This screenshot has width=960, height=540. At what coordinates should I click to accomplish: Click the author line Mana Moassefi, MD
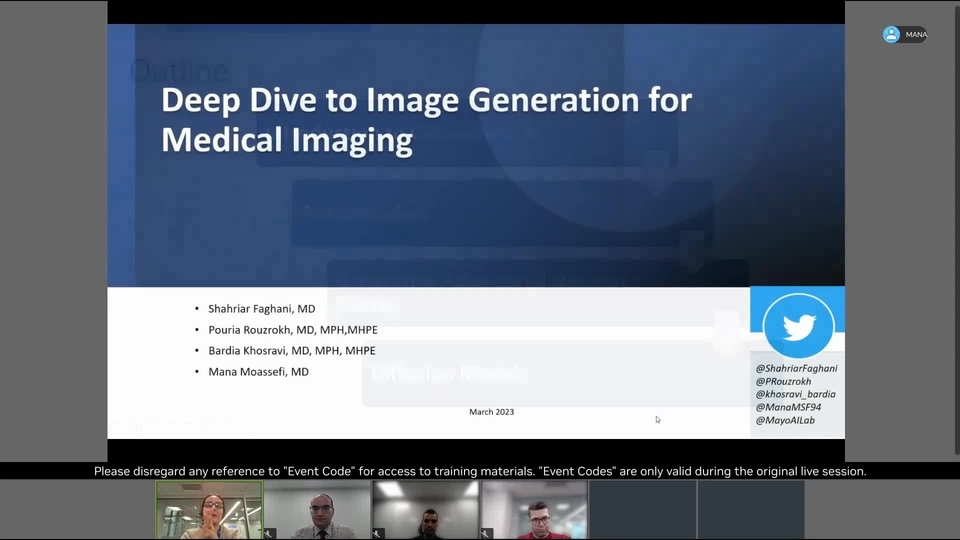point(258,372)
